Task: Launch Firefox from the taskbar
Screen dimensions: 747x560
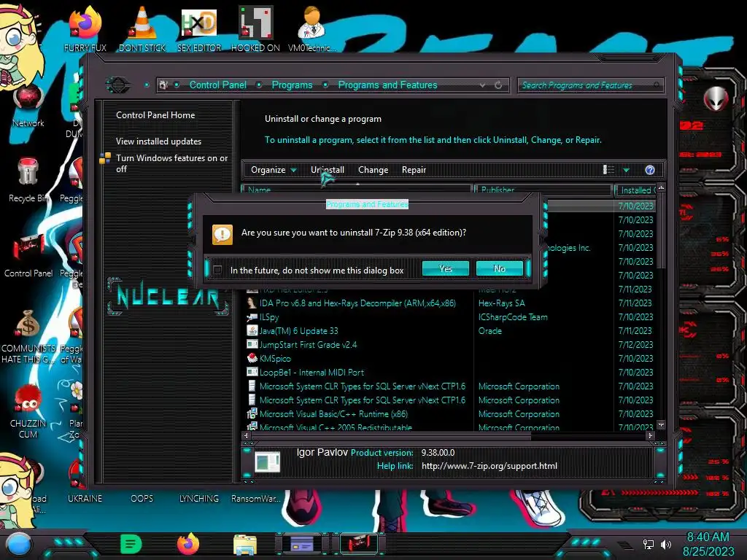Action: pos(187,544)
